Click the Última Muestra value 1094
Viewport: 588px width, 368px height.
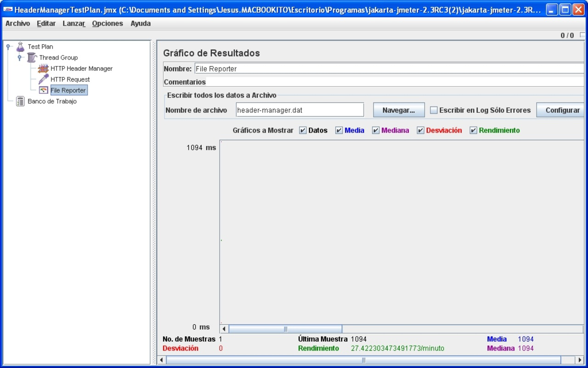tap(359, 339)
